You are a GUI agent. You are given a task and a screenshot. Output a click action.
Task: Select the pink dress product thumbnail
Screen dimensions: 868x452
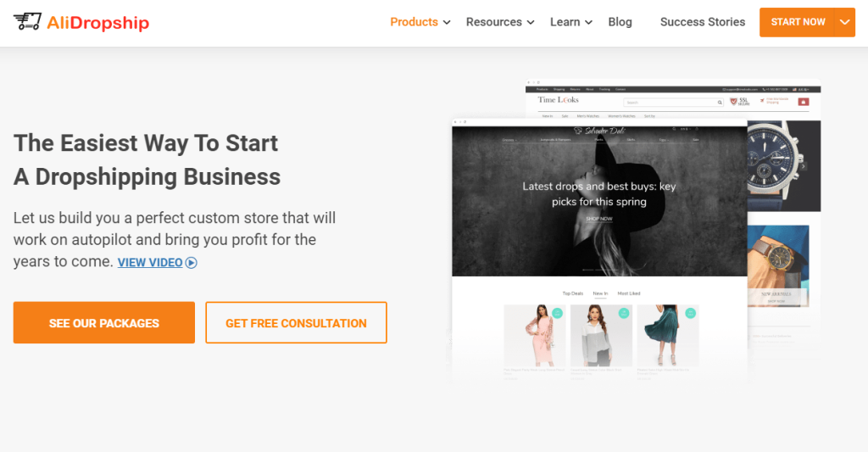point(535,336)
